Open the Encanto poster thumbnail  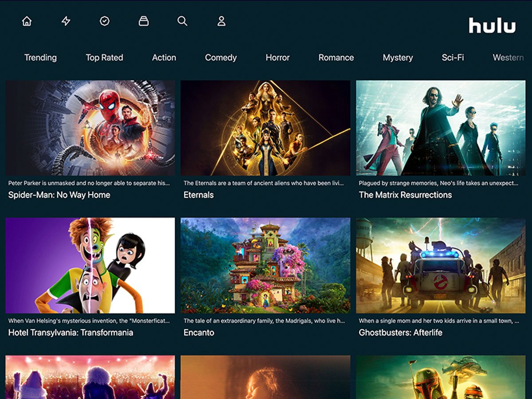coord(265,266)
